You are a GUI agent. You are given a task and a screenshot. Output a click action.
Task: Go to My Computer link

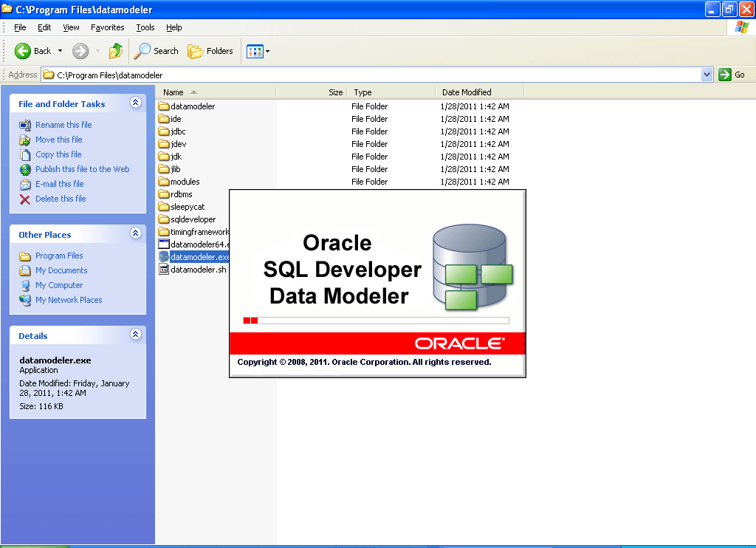[59, 285]
